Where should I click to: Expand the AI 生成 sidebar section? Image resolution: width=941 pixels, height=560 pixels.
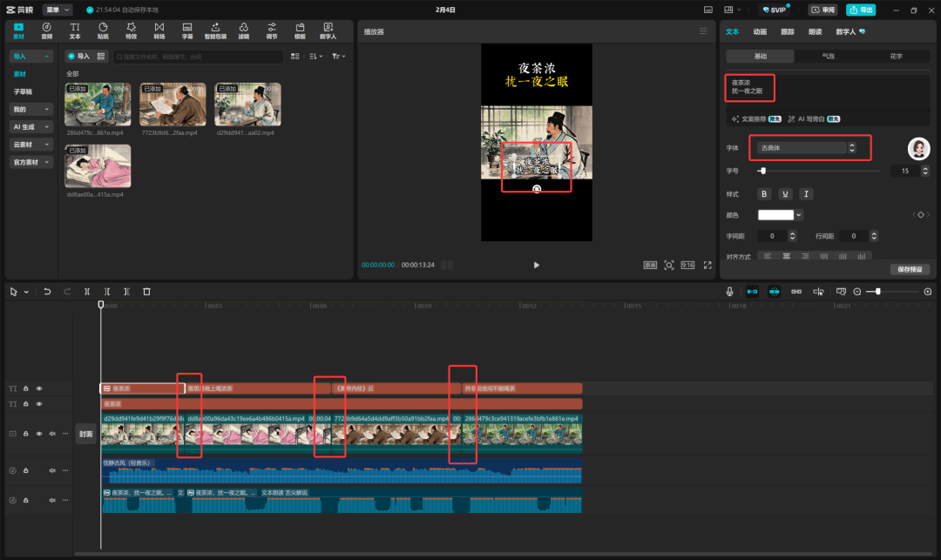click(31, 127)
